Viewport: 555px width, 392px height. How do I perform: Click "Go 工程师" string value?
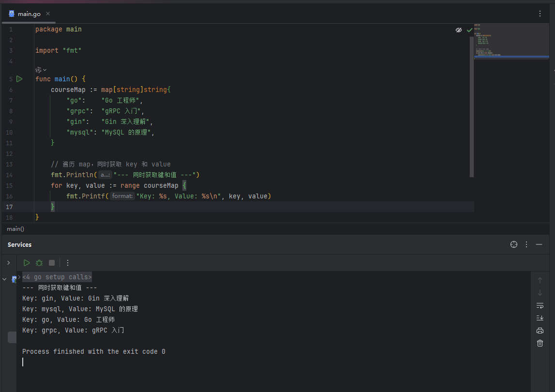(x=120, y=100)
